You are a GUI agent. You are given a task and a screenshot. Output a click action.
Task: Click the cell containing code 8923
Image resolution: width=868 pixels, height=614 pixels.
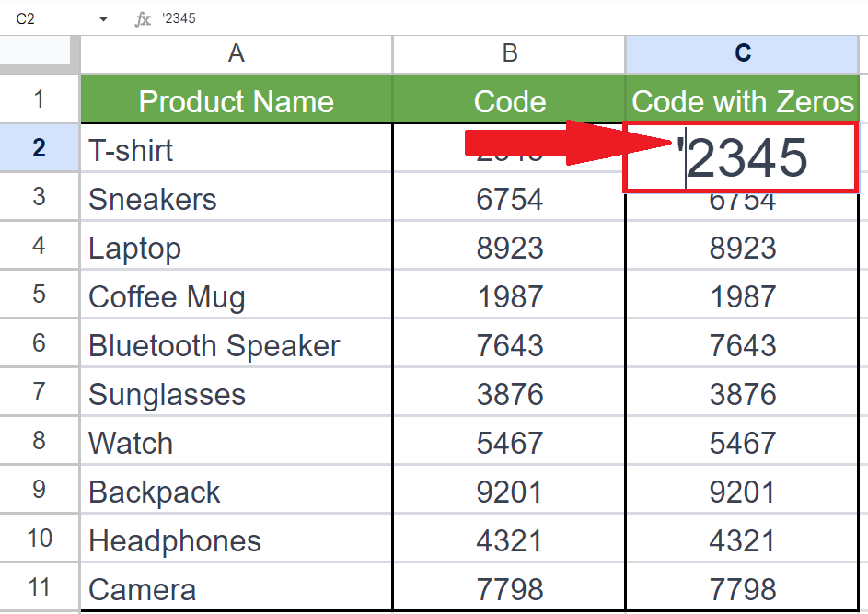tap(509, 248)
